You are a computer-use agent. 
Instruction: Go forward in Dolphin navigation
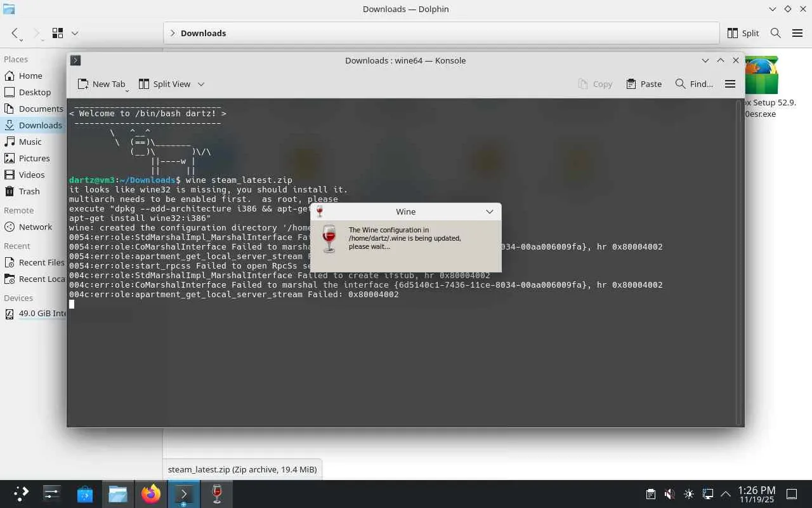point(36,33)
